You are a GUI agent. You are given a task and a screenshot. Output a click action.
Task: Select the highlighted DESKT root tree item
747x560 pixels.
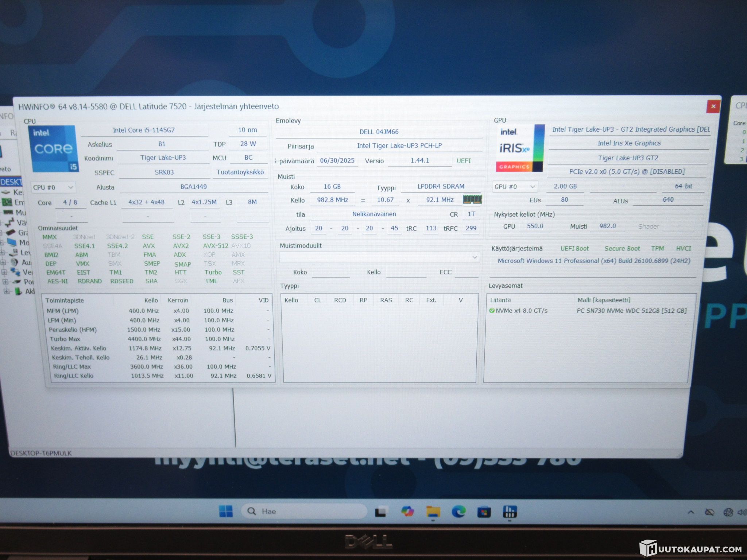point(11,182)
